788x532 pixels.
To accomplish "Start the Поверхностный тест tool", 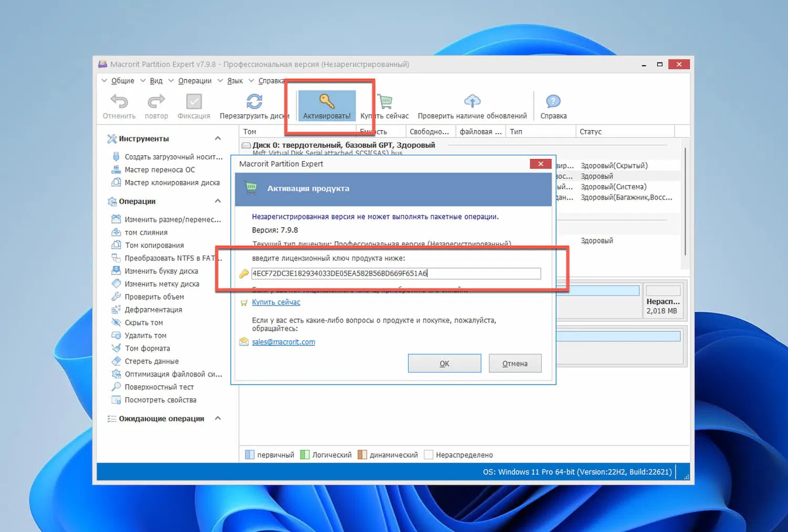I will pyautogui.click(x=158, y=387).
